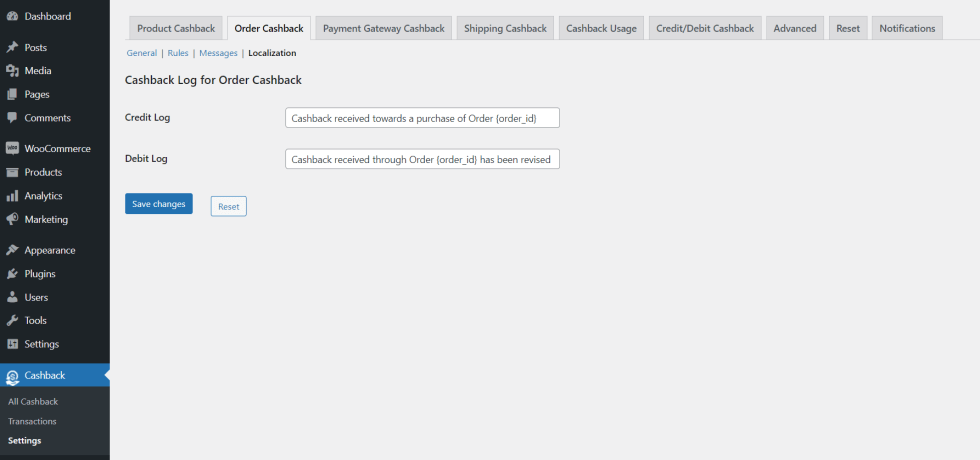Click the Reset button beside Save changes
The height and width of the screenshot is (460, 980).
point(228,206)
